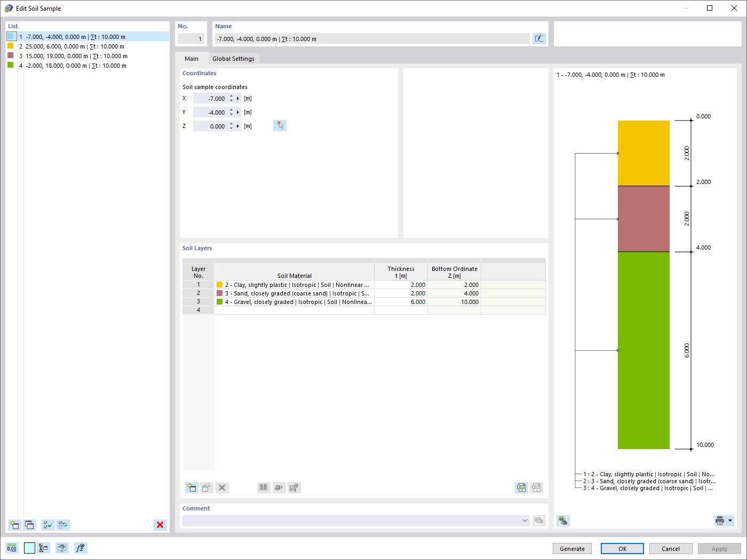Pick the Z coordinate graphically
This screenshot has width=747, height=560.
click(x=280, y=125)
